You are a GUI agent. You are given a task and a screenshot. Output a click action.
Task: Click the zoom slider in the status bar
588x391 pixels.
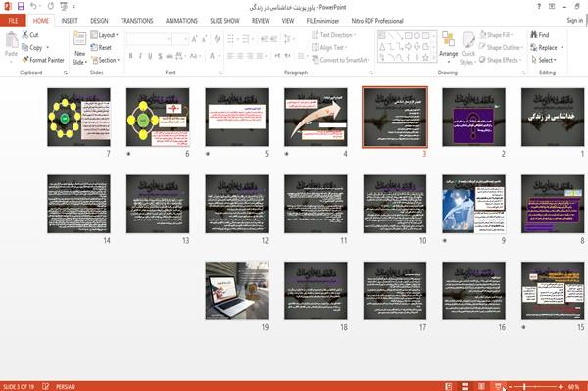[x=535, y=386]
